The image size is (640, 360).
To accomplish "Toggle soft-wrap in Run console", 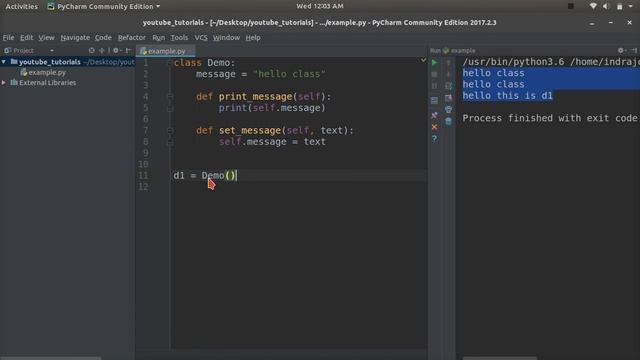I will pos(448,86).
